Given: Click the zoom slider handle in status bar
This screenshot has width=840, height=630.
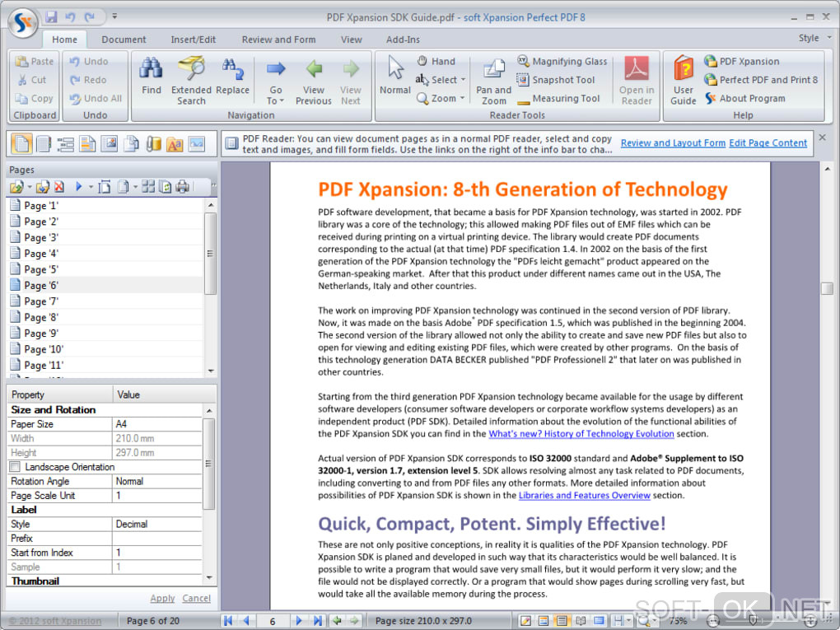Looking at the screenshot, I should coord(752,620).
